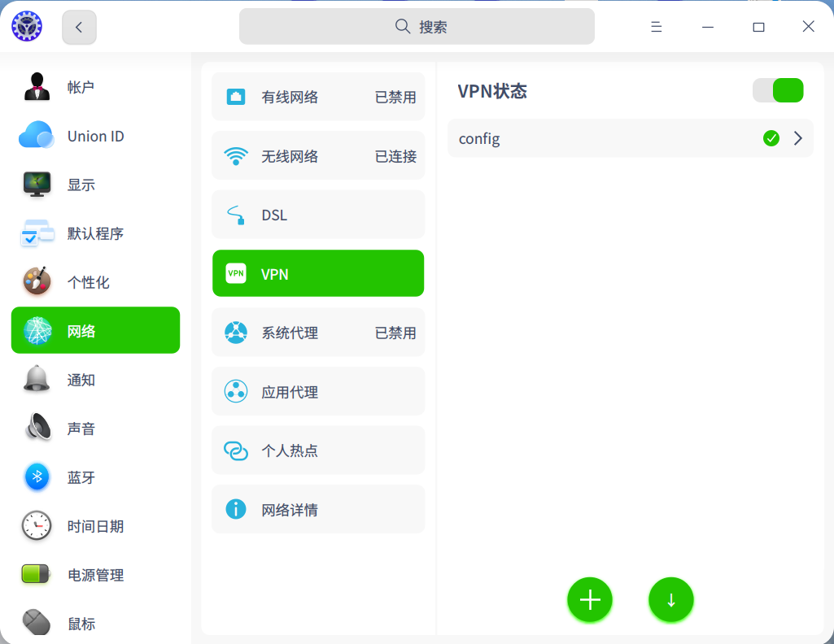
Task: Click the 无线网络 Wi-Fi icon
Action: point(236,156)
